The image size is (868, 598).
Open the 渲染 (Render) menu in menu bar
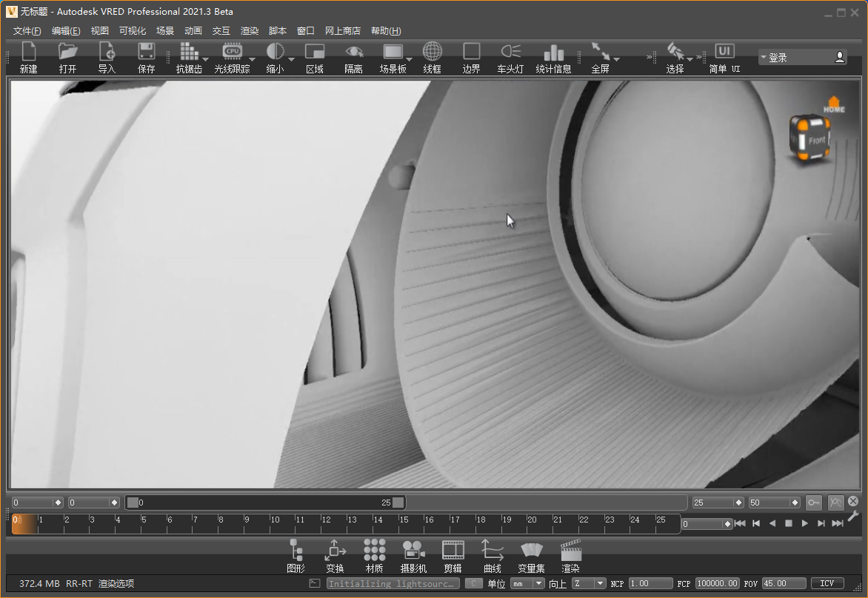(x=250, y=31)
